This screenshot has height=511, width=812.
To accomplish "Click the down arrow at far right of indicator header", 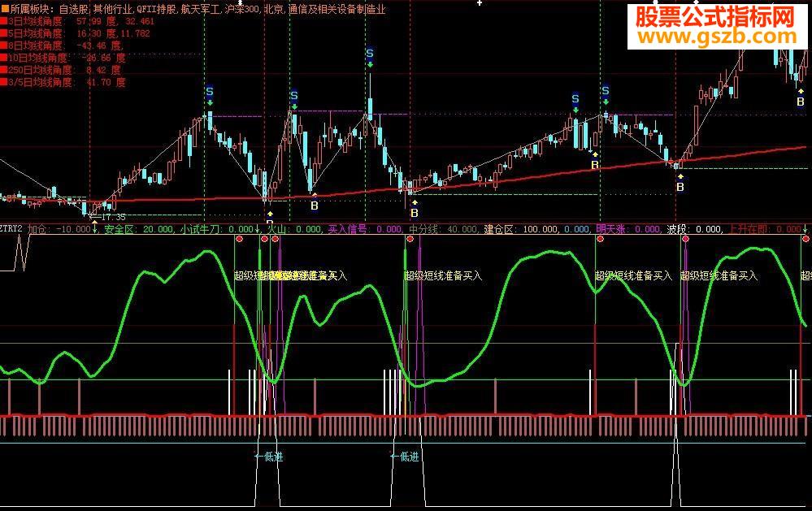I will coord(805,229).
